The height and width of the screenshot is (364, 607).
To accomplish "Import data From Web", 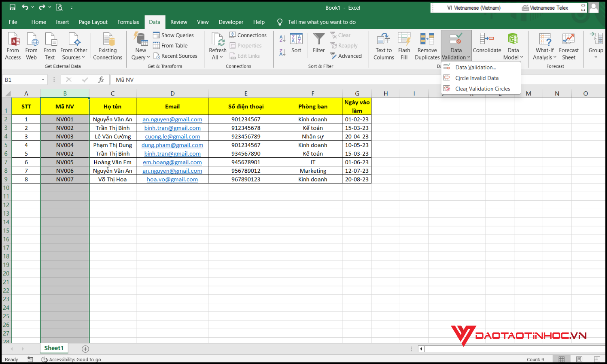I will click(31, 46).
